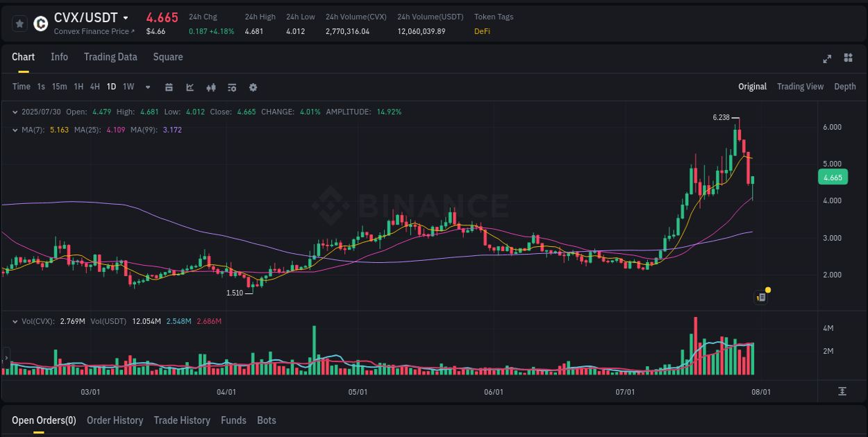Collapse the OHLC info row chevron
Viewport: 868px width, 437px height.
15,111
